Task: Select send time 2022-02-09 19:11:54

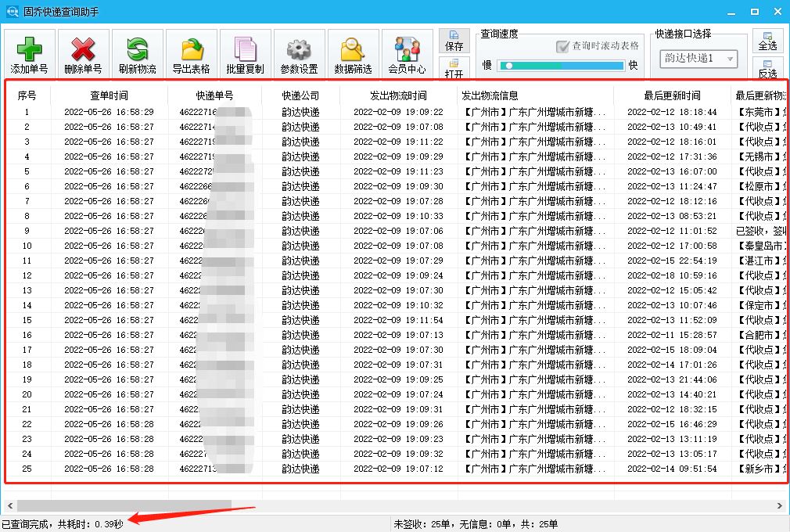Action: coord(399,320)
